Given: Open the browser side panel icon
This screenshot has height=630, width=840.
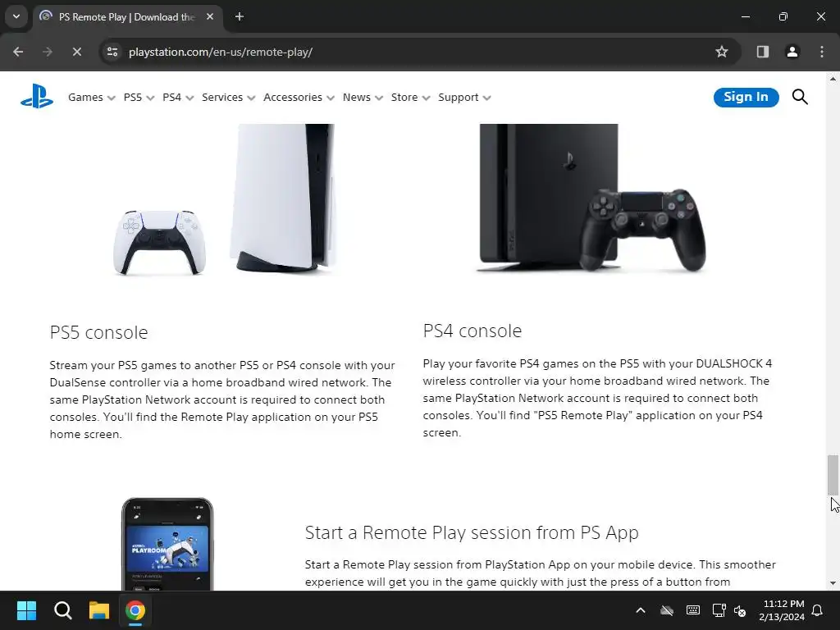Looking at the screenshot, I should [763, 52].
